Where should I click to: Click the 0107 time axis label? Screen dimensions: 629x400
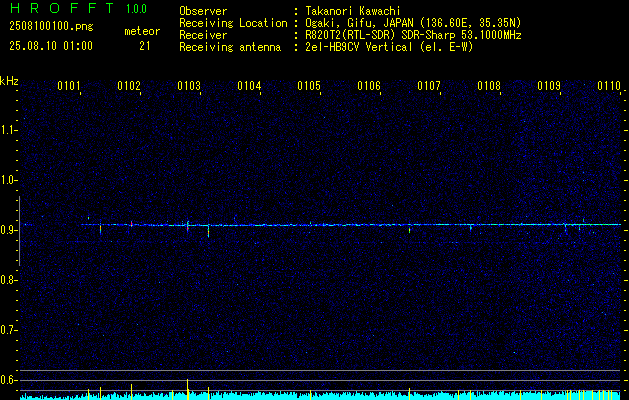click(x=429, y=85)
